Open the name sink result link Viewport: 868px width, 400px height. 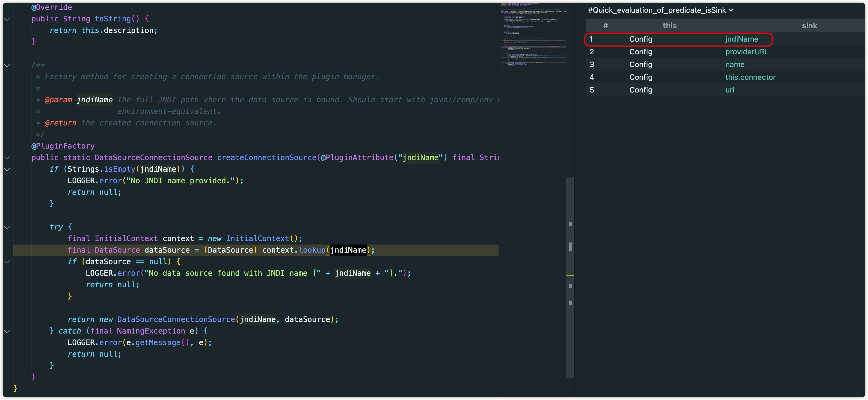coord(735,65)
